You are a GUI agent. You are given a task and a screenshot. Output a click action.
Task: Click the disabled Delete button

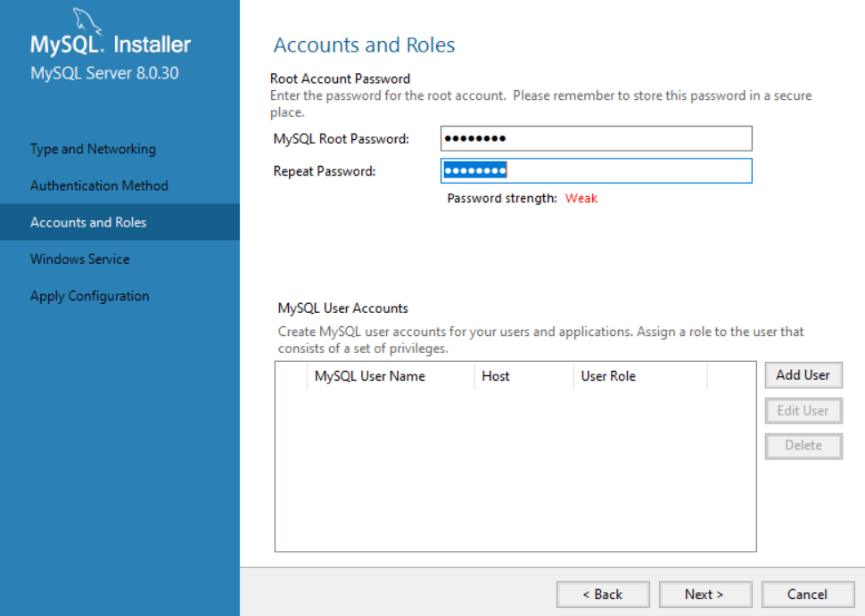coord(803,446)
